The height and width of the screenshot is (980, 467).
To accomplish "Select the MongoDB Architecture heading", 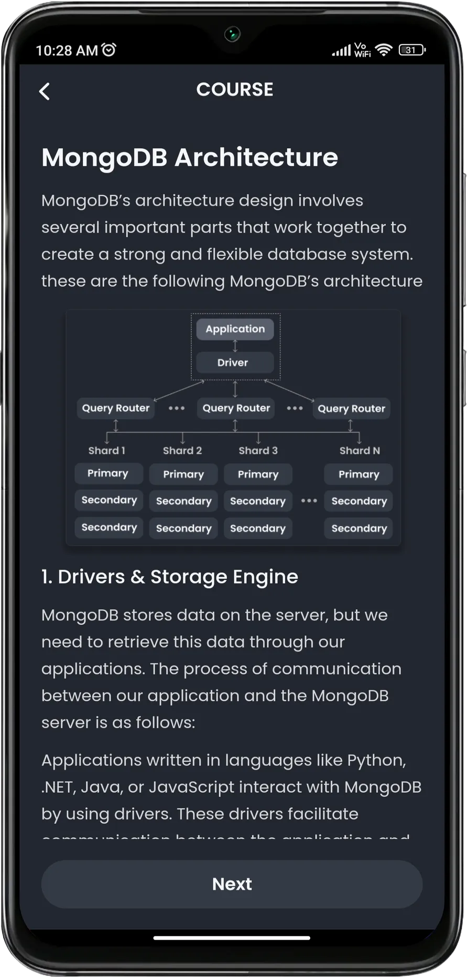I will point(190,157).
